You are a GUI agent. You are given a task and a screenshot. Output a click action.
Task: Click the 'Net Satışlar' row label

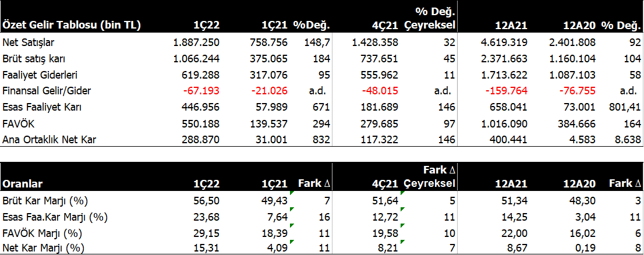coord(29,42)
